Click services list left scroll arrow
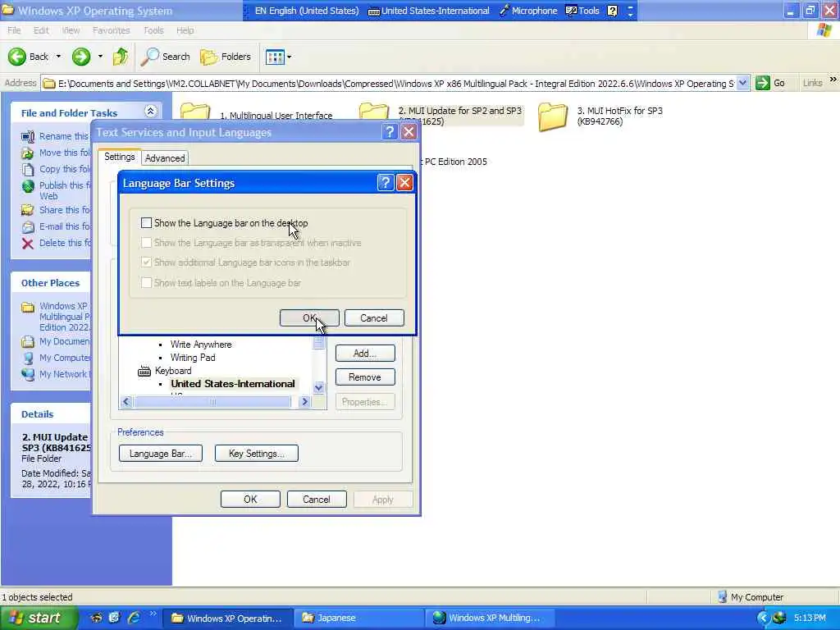This screenshot has width=840, height=630. click(x=126, y=402)
